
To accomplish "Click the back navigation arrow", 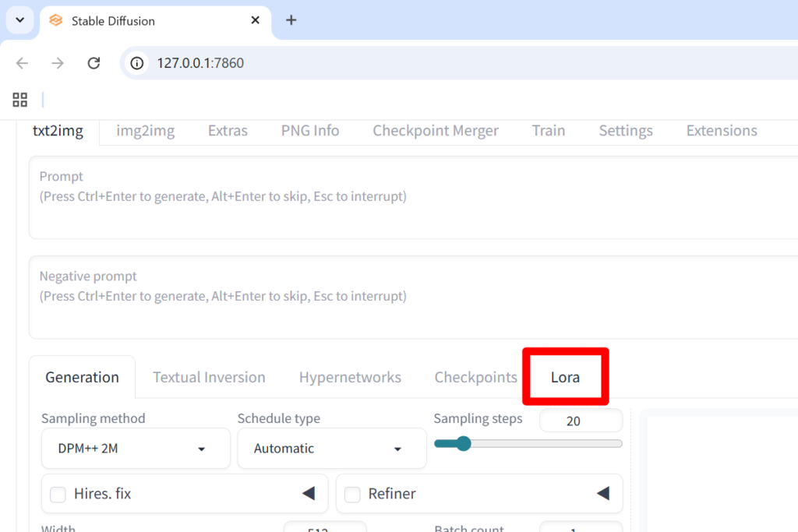I will (x=22, y=63).
